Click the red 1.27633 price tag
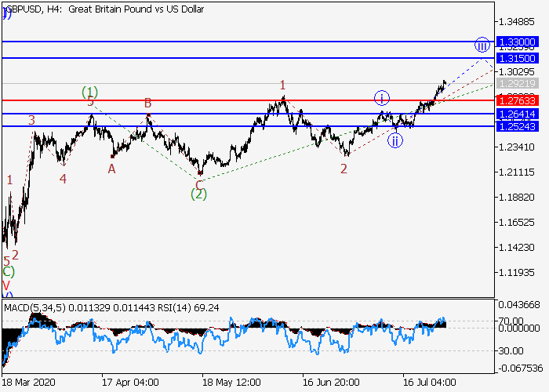Image resolution: width=549 pixels, height=392 pixels. pos(516,100)
